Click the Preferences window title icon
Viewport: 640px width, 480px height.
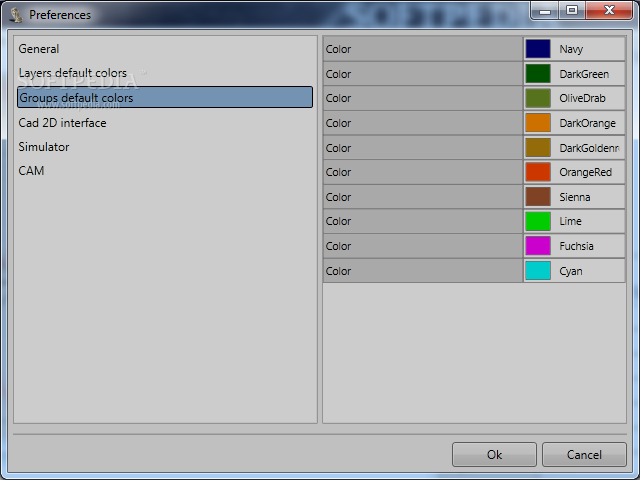click(16, 15)
